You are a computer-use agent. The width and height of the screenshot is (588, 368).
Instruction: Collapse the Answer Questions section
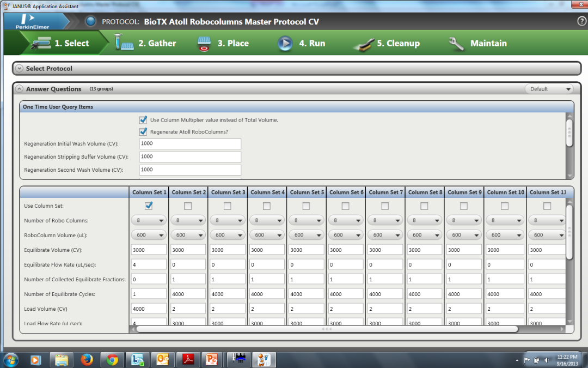point(19,89)
